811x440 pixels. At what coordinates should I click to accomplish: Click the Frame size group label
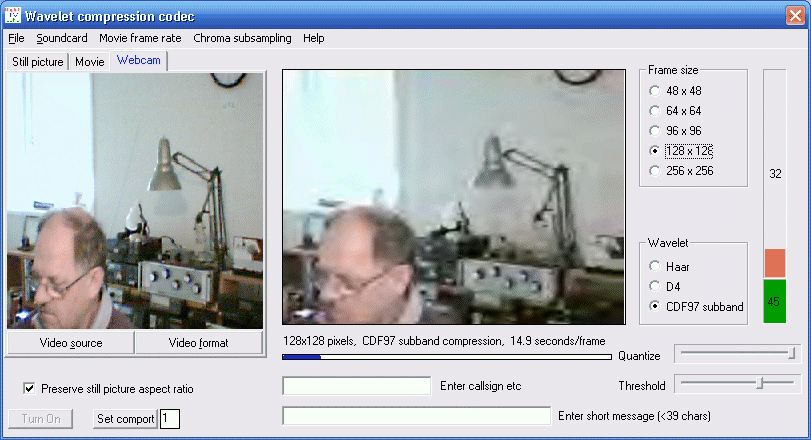coord(673,70)
